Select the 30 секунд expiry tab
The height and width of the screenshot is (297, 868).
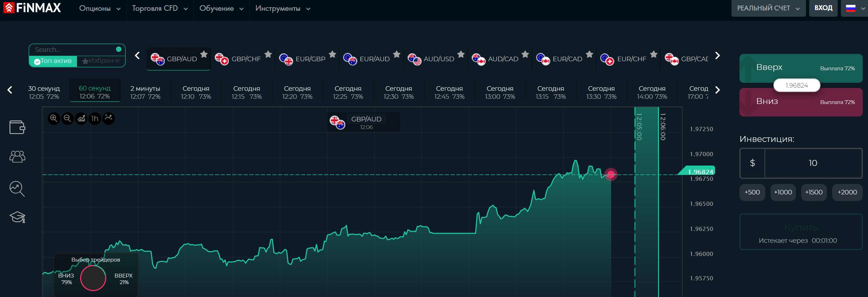tap(44, 92)
